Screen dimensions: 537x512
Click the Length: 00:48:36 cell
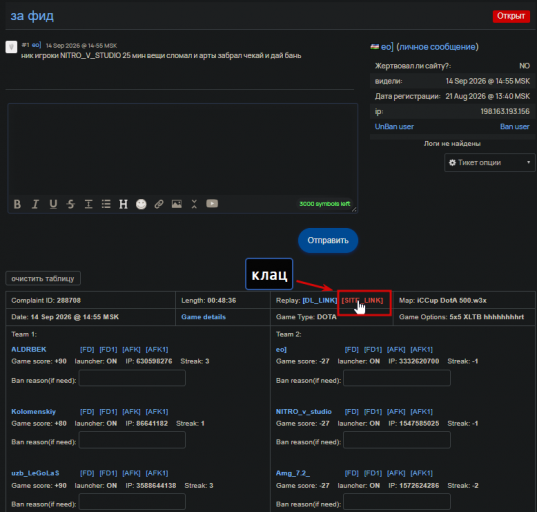click(x=223, y=300)
